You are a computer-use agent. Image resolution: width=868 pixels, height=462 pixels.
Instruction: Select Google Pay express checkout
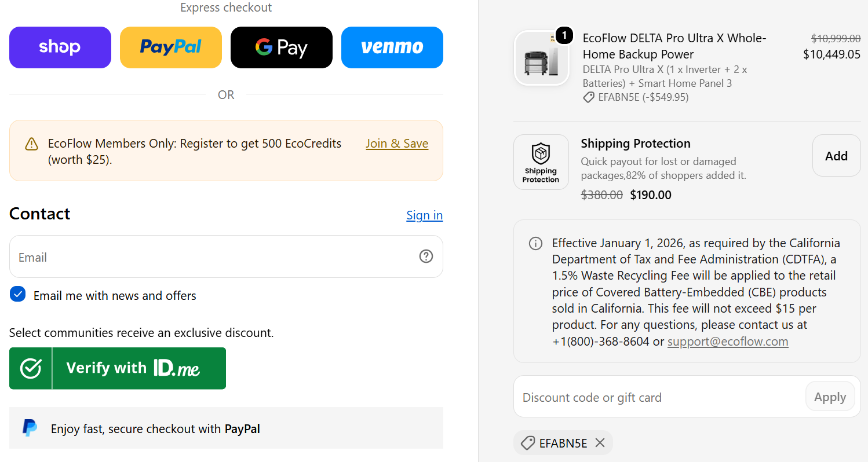[x=282, y=47]
